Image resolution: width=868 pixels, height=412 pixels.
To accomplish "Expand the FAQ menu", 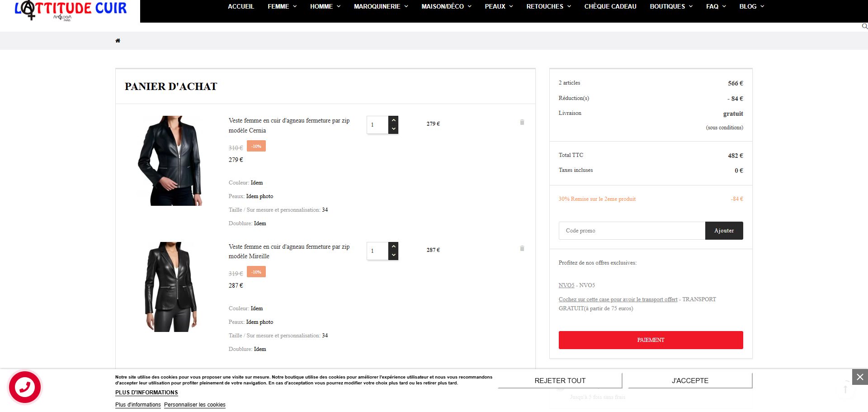I will 716,6.
